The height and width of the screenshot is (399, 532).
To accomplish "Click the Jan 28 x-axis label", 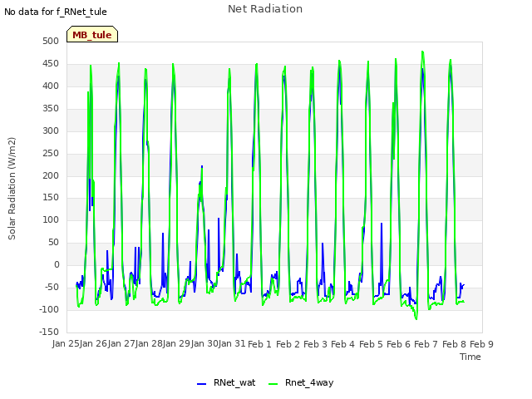I will point(149,343).
